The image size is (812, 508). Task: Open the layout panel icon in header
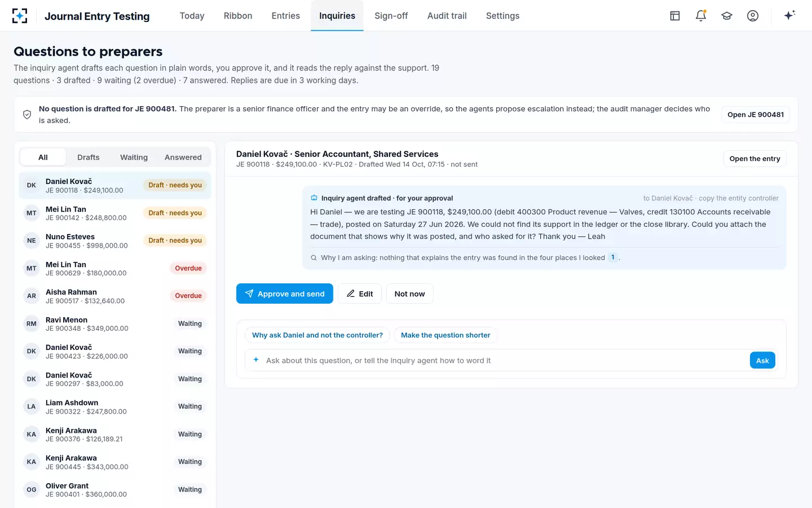pos(675,16)
